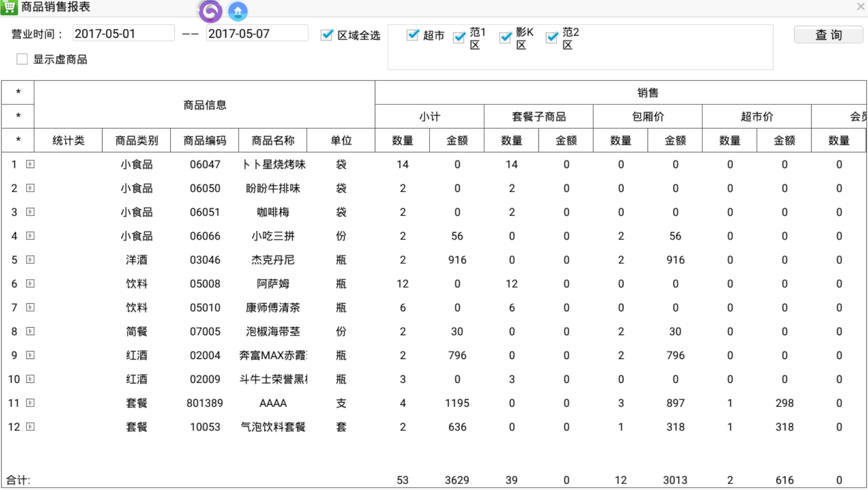This screenshot has width=868, height=490.
Task: Click the 统计类 column header
Action: [x=68, y=140]
